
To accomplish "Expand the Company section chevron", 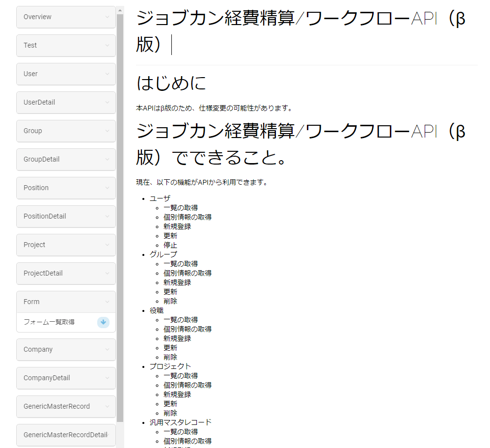I will coord(107,349).
